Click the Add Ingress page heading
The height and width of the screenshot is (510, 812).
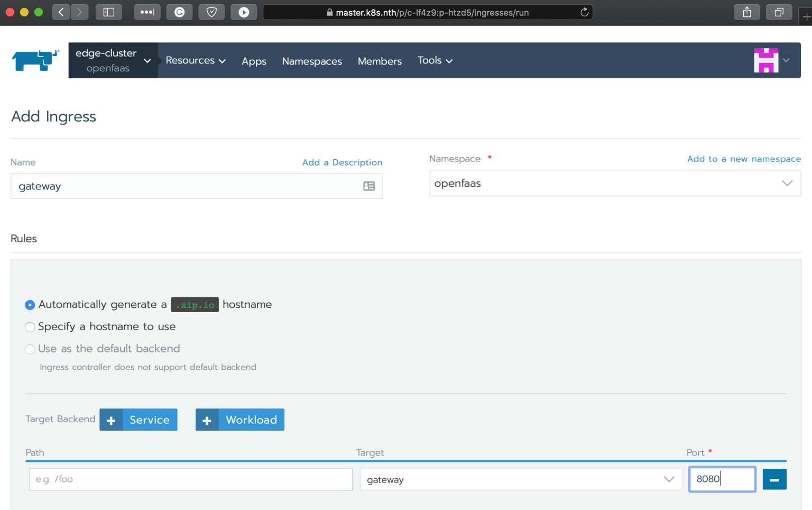53,116
